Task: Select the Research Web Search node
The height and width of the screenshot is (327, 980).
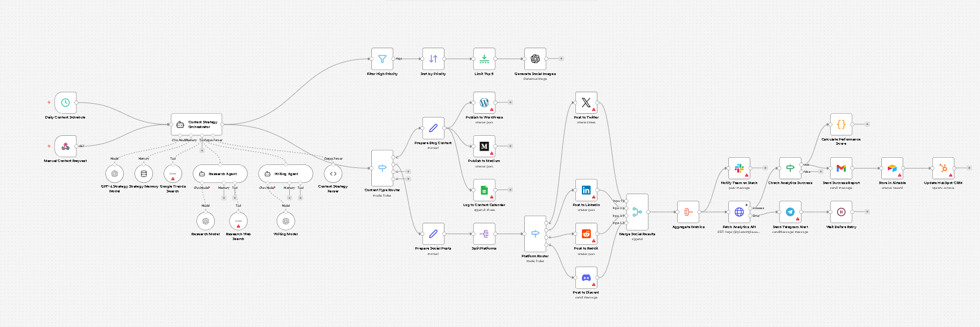Action: [x=238, y=221]
